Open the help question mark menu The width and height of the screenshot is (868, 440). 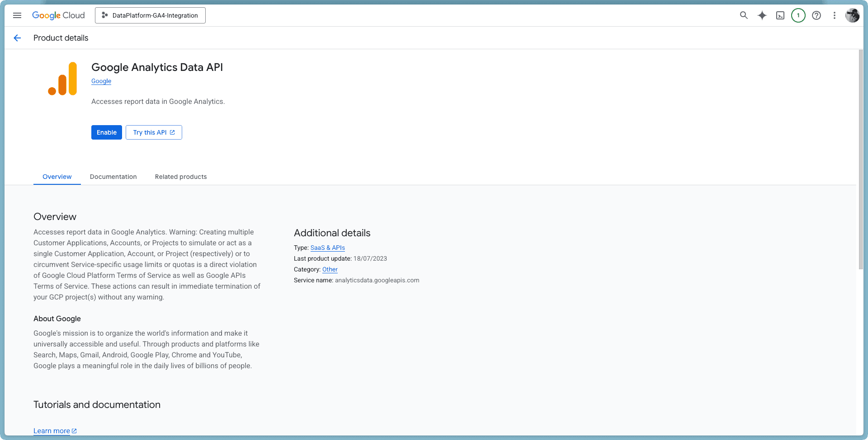point(816,15)
